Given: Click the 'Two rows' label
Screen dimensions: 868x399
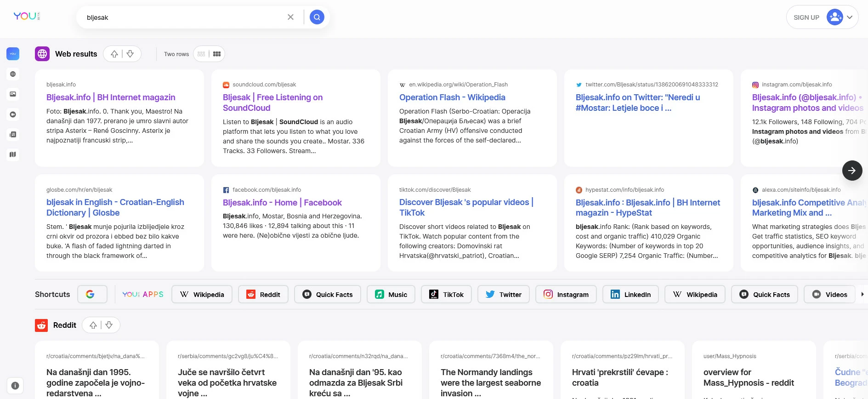Looking at the screenshot, I should pyautogui.click(x=176, y=54).
